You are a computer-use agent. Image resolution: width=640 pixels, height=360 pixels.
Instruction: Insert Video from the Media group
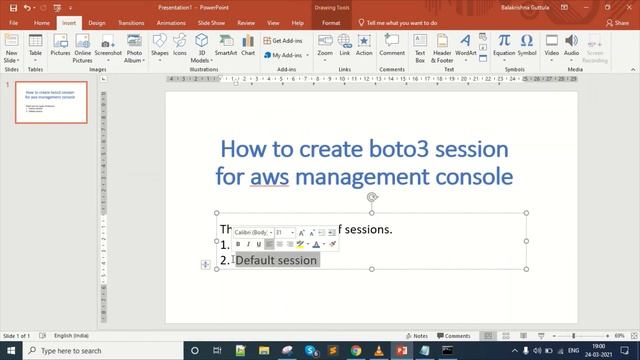[x=551, y=48]
